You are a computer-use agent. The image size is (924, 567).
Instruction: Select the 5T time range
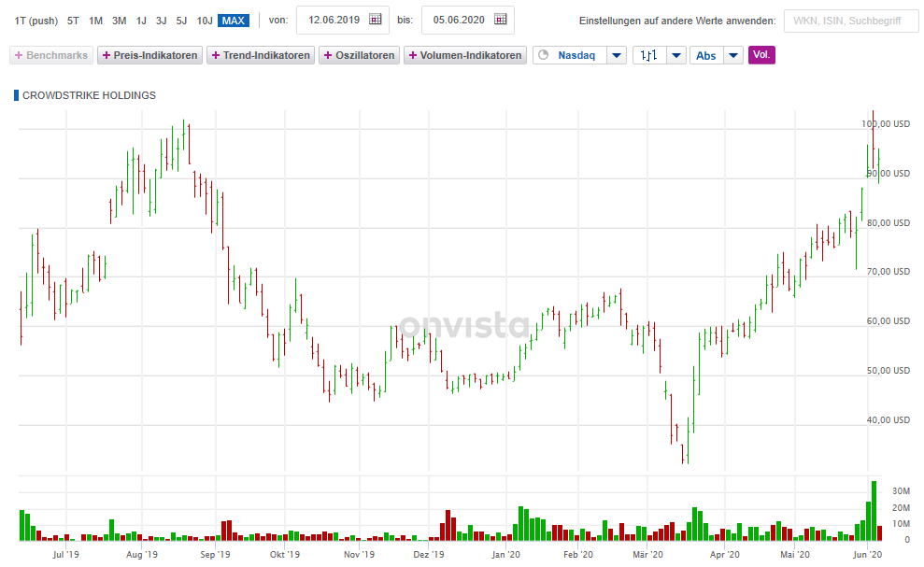point(73,21)
